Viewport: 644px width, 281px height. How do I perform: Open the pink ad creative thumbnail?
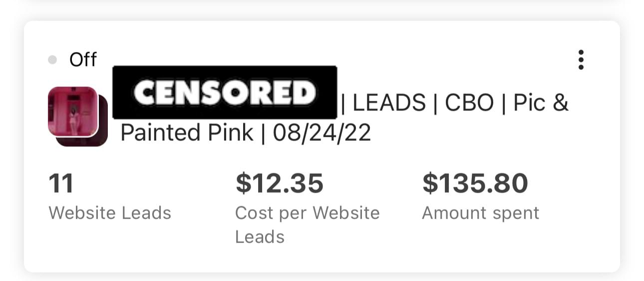pyautogui.click(x=72, y=111)
